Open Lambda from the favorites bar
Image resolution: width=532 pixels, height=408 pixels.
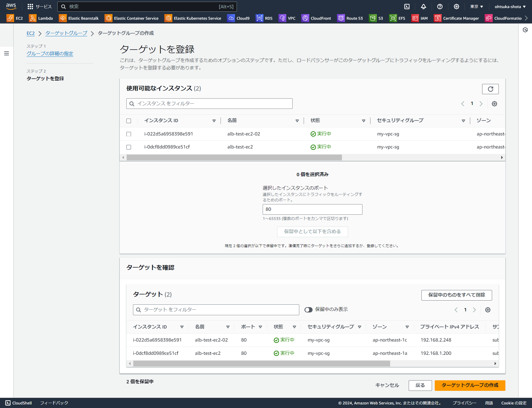coord(41,18)
